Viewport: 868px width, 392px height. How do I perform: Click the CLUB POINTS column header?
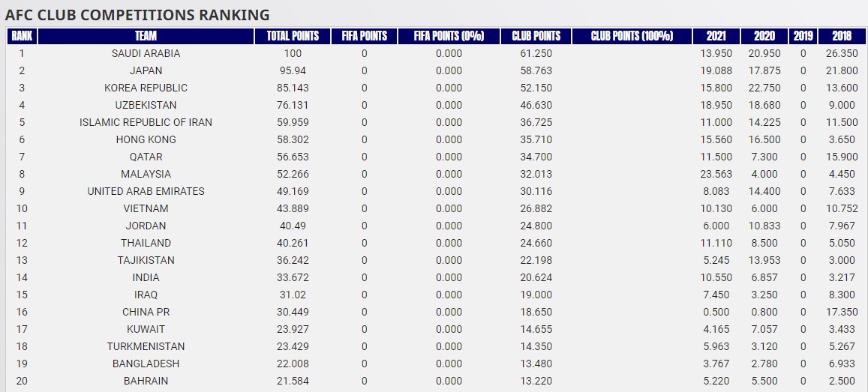coord(536,36)
